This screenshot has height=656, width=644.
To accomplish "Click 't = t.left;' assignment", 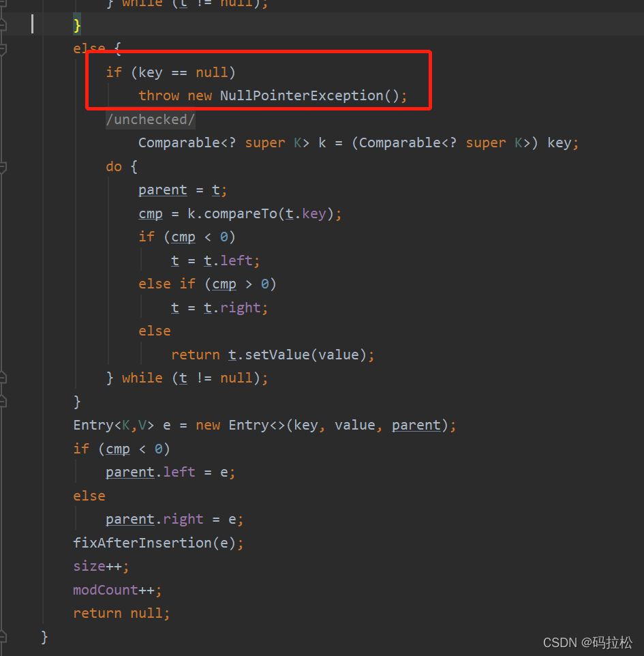I will (x=215, y=261).
